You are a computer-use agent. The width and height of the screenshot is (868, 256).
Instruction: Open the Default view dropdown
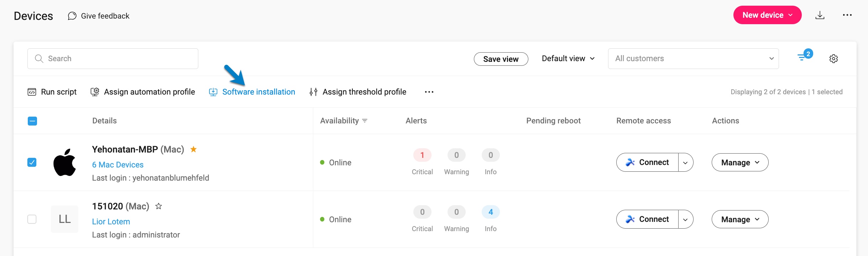click(x=568, y=59)
